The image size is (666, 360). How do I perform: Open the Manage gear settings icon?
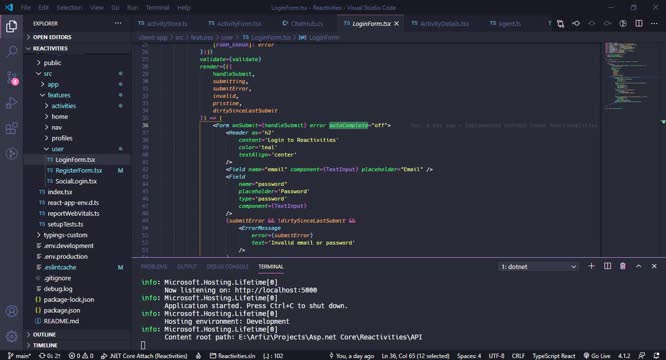tap(11, 336)
